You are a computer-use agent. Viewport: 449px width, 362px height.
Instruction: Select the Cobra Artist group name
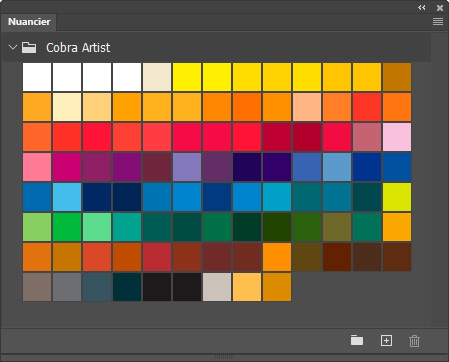(x=78, y=48)
